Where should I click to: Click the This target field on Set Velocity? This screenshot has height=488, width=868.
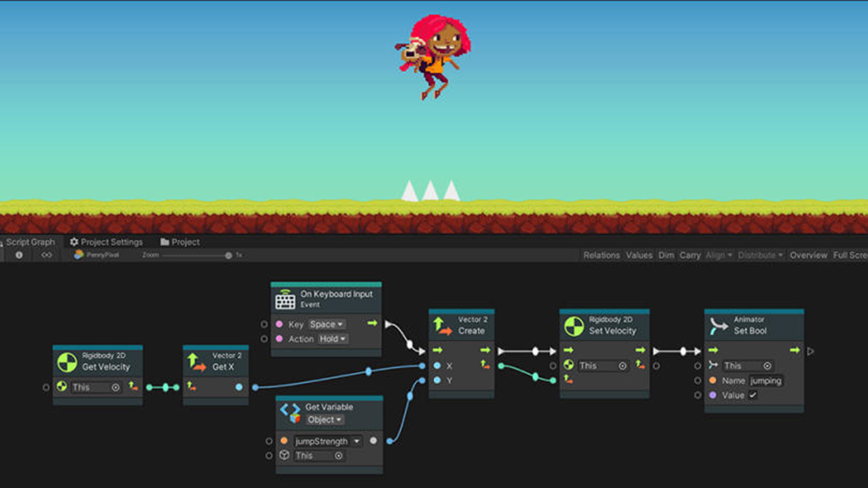tap(602, 366)
